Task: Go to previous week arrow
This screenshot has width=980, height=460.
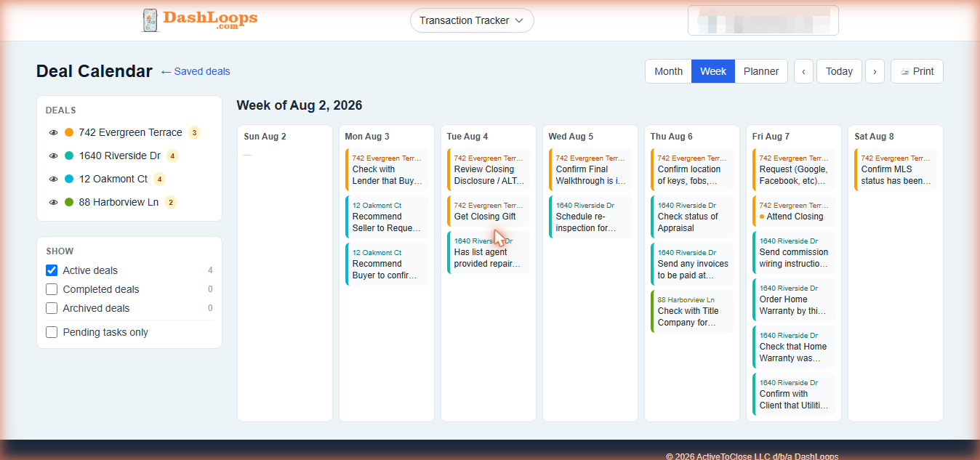Action: 803,71
